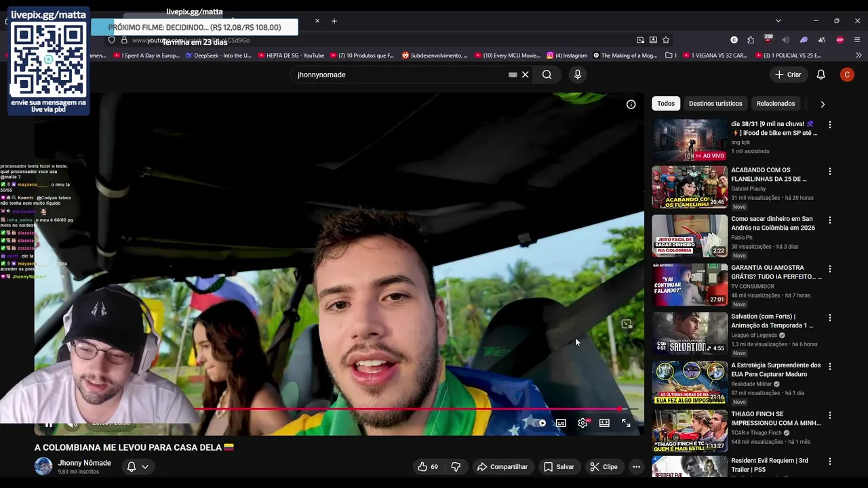This screenshot has width=868, height=488.
Task: Open more actions menu under the video
Action: pyautogui.click(x=636, y=466)
